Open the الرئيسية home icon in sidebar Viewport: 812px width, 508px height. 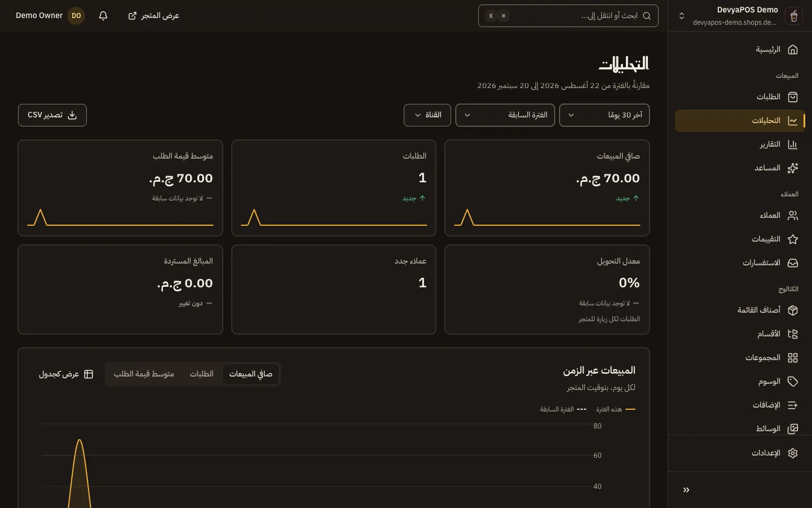click(x=793, y=50)
